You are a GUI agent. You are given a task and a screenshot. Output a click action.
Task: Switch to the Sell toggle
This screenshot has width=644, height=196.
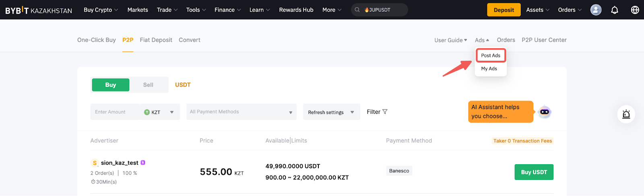(148, 85)
